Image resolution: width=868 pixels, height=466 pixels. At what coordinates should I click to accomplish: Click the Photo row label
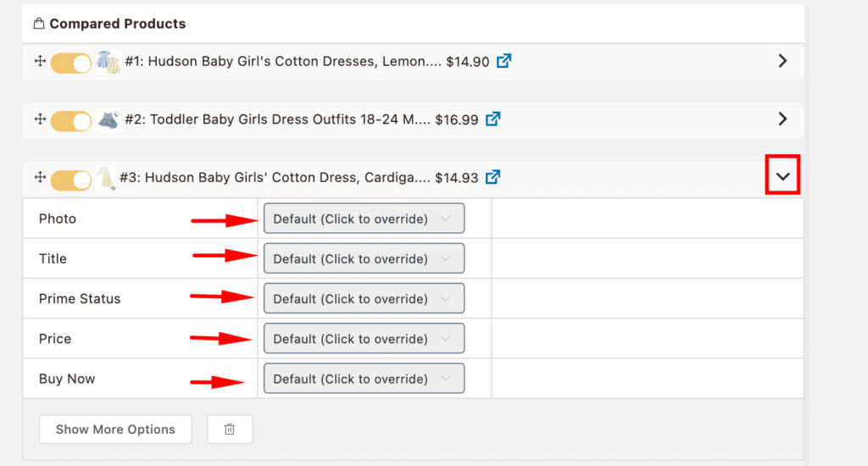tap(58, 219)
